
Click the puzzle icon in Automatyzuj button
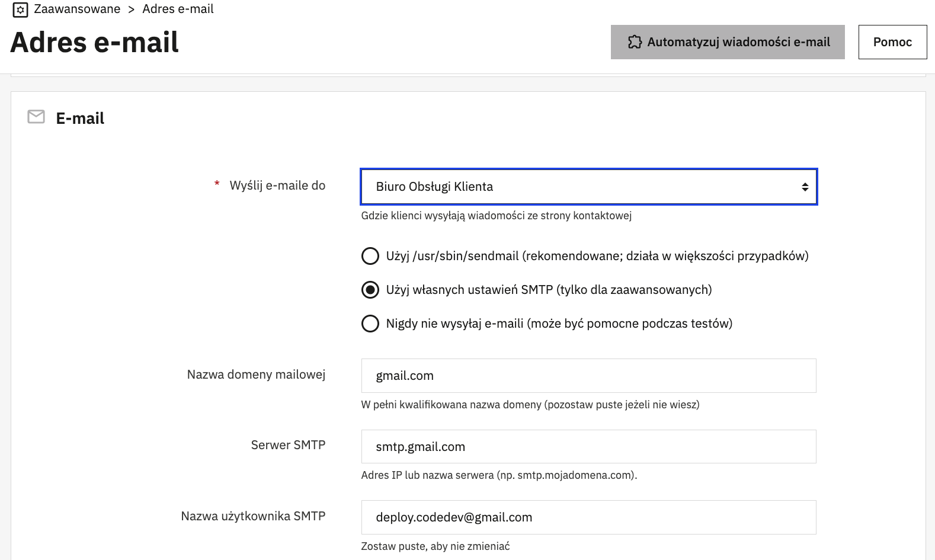coord(635,42)
